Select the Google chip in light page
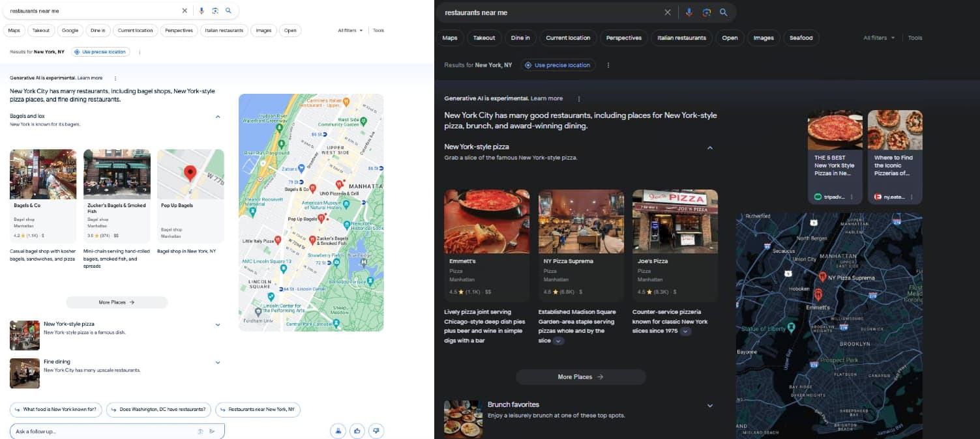 [x=70, y=31]
